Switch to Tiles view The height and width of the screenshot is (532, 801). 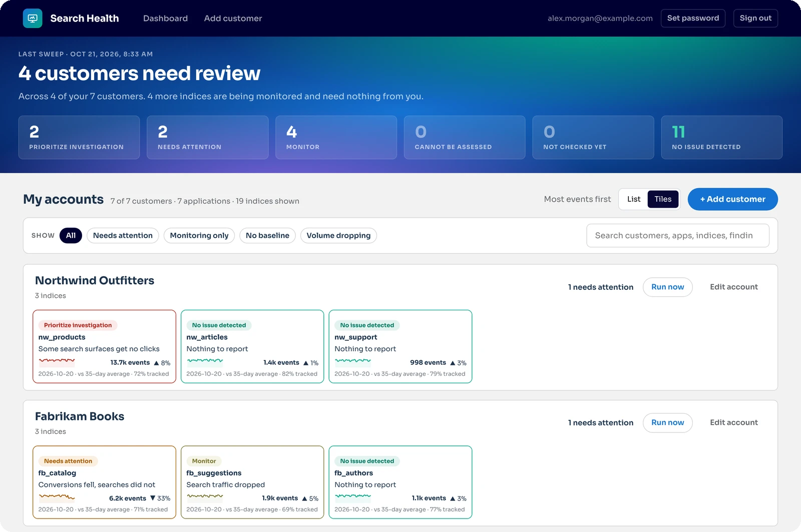(x=663, y=199)
